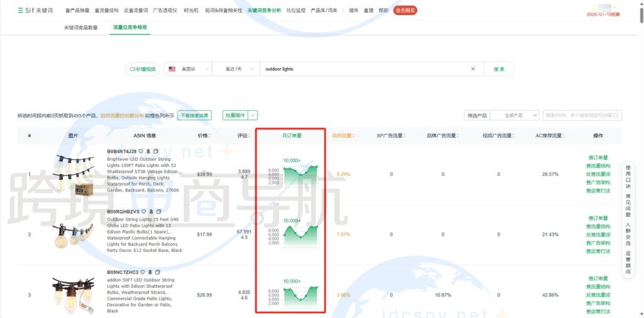Click 查广告架构 for product row 2
The image size is (644, 318).
(x=598, y=243)
